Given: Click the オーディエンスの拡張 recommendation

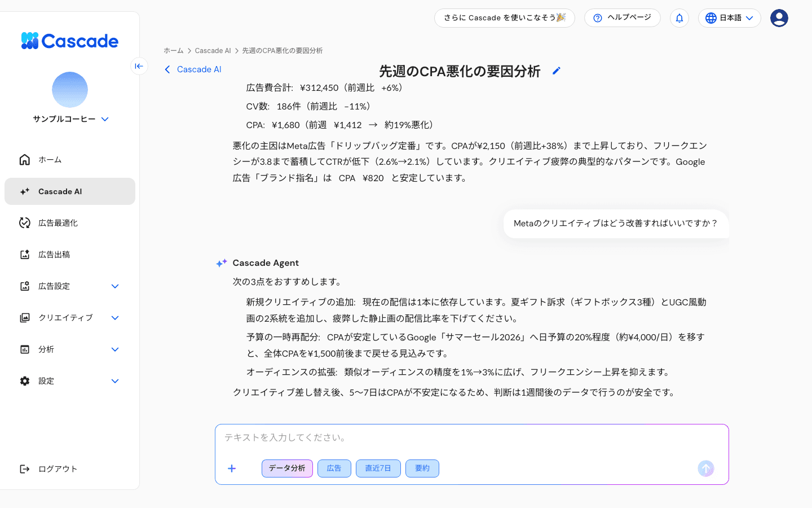Looking at the screenshot, I should pyautogui.click(x=460, y=372).
